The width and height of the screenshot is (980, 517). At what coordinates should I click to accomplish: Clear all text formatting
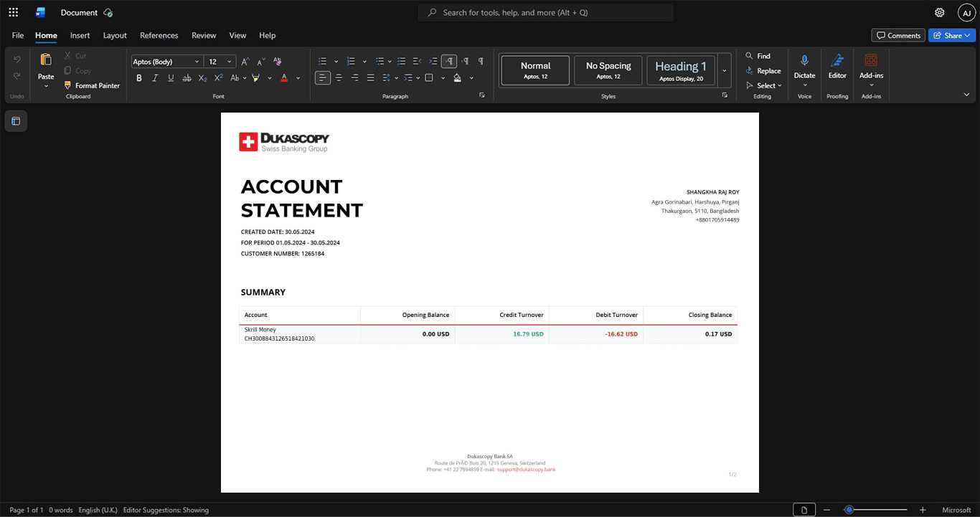point(278,62)
